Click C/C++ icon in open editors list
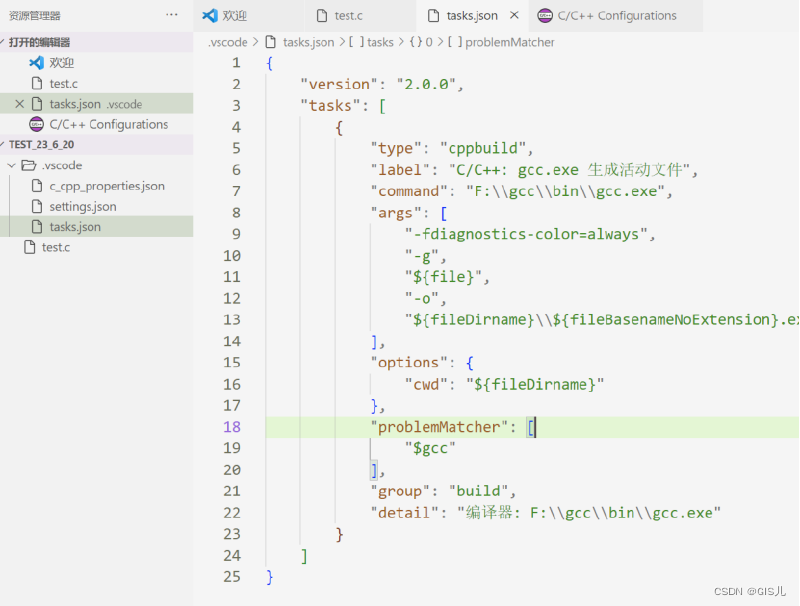Viewport: 800px width, 606px height. 36,124
